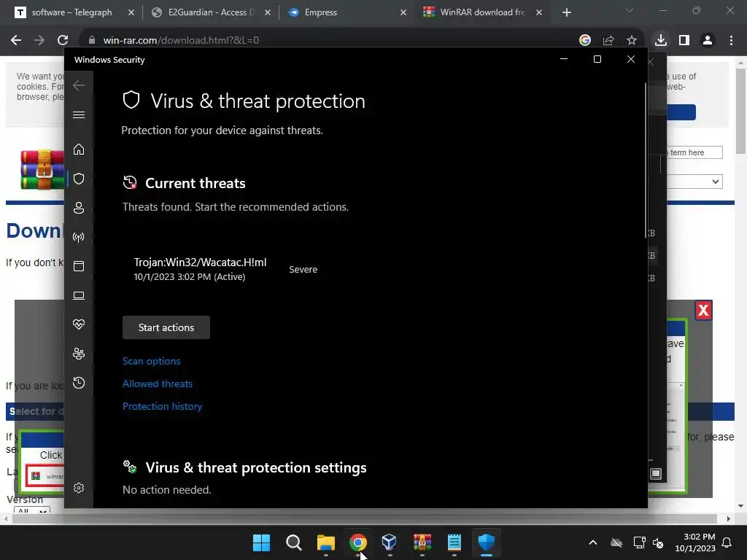Screen dimensions: 747x560
Task: Open Device performance & health heart icon
Action: pos(79,324)
